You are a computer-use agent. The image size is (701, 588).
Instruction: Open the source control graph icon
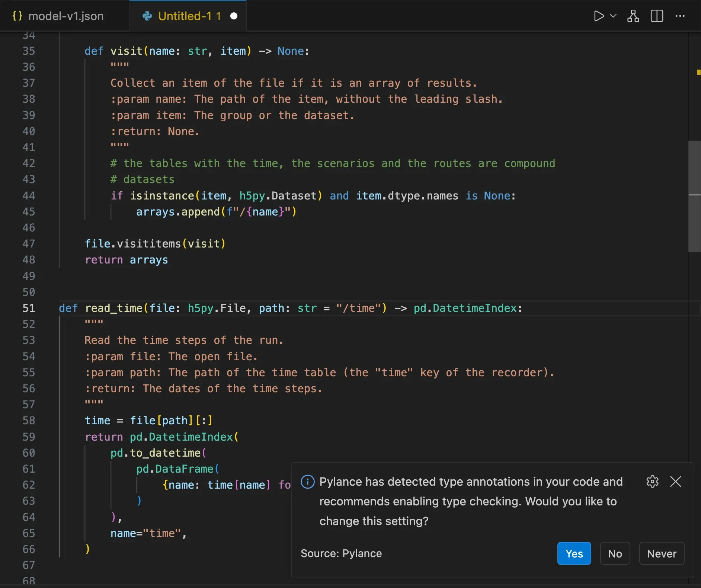tap(633, 16)
